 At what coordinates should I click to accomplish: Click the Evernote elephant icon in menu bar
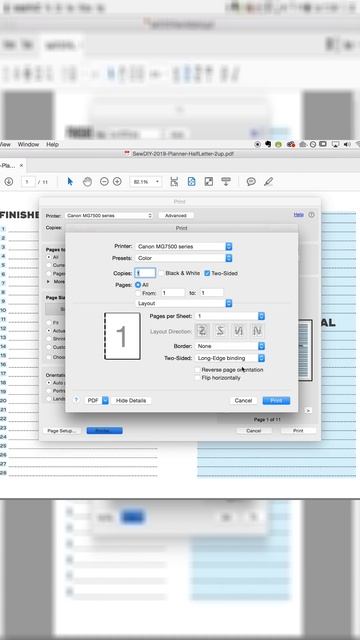268,144
